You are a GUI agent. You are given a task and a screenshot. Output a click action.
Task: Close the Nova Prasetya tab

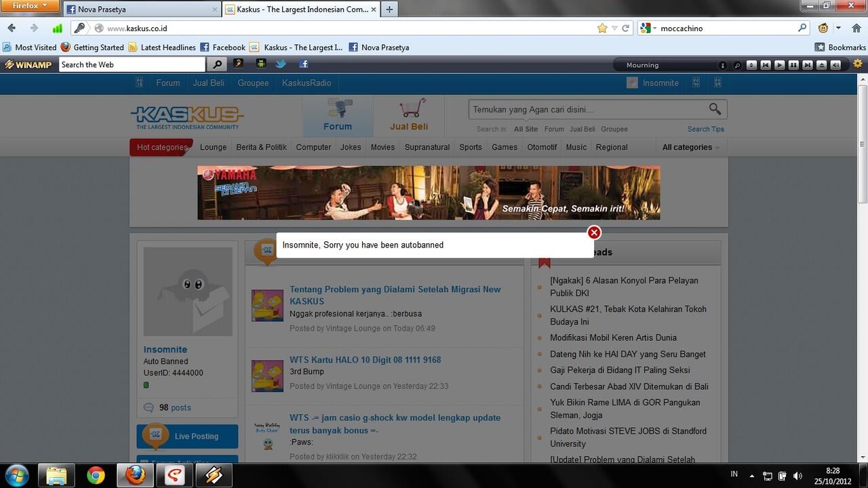[214, 9]
